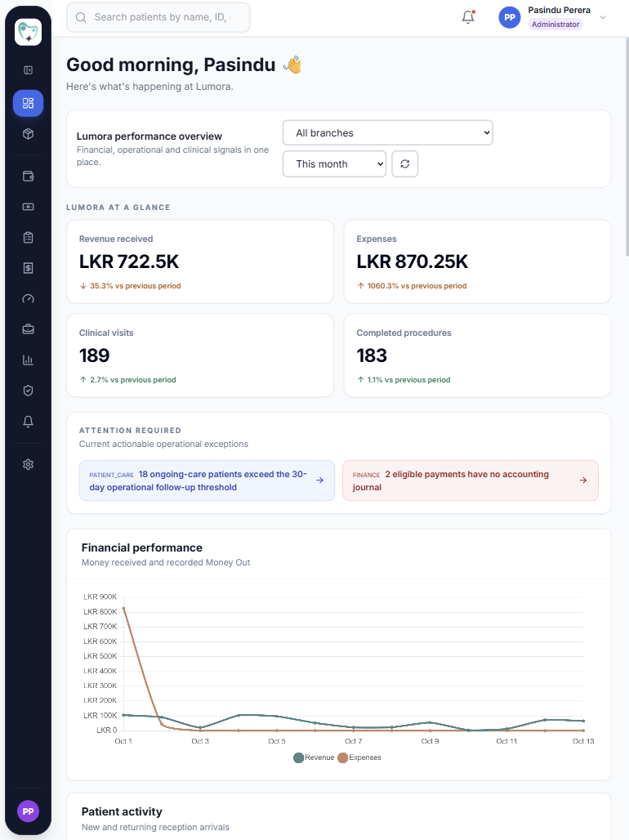Open the bell icon in the sidebar
This screenshot has height=840, width=629.
click(x=28, y=422)
